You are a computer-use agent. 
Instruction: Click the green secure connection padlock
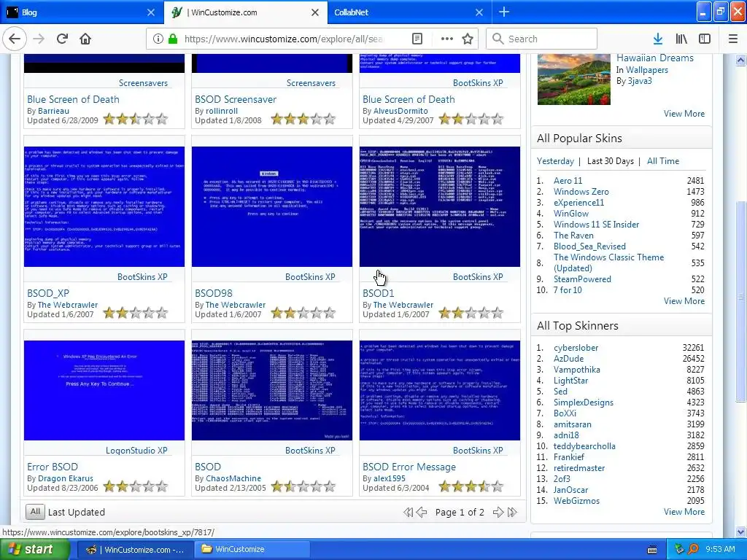pyautogui.click(x=173, y=39)
